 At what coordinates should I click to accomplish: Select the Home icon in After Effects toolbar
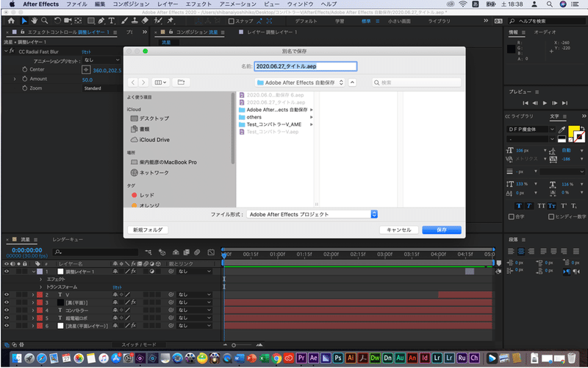click(x=11, y=21)
